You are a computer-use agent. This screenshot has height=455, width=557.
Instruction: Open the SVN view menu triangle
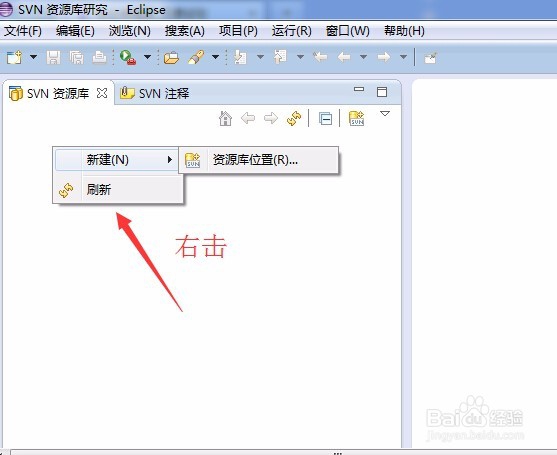[385, 114]
